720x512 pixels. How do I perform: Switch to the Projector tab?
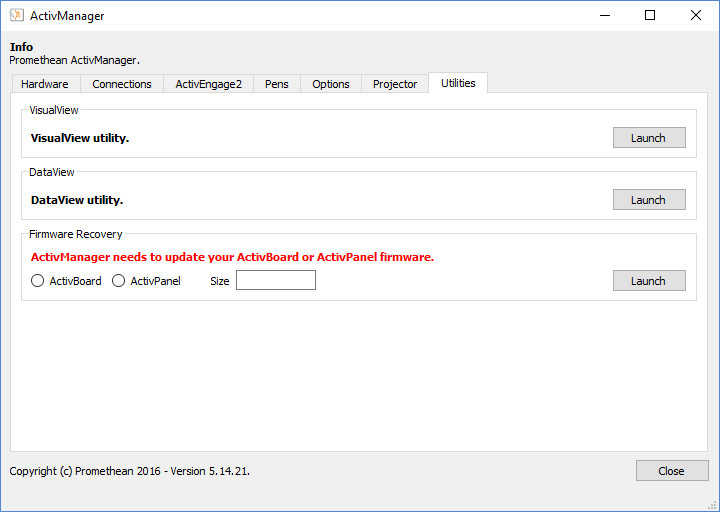(x=395, y=84)
